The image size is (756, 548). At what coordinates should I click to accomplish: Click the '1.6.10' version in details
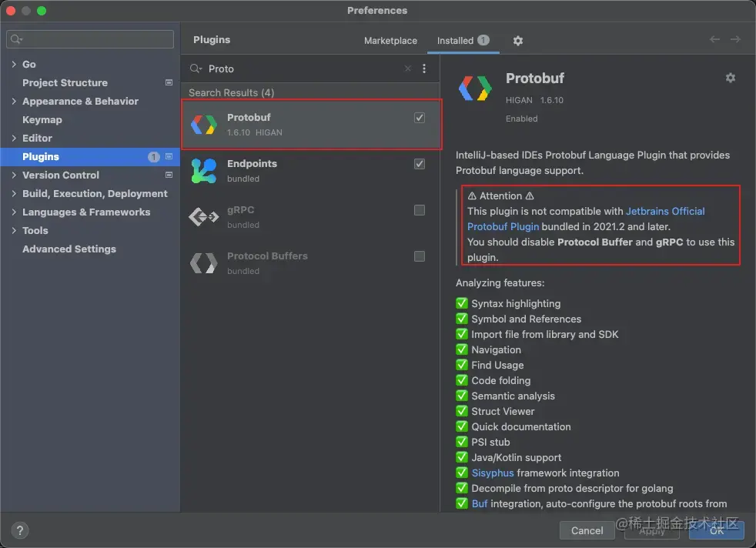click(551, 100)
